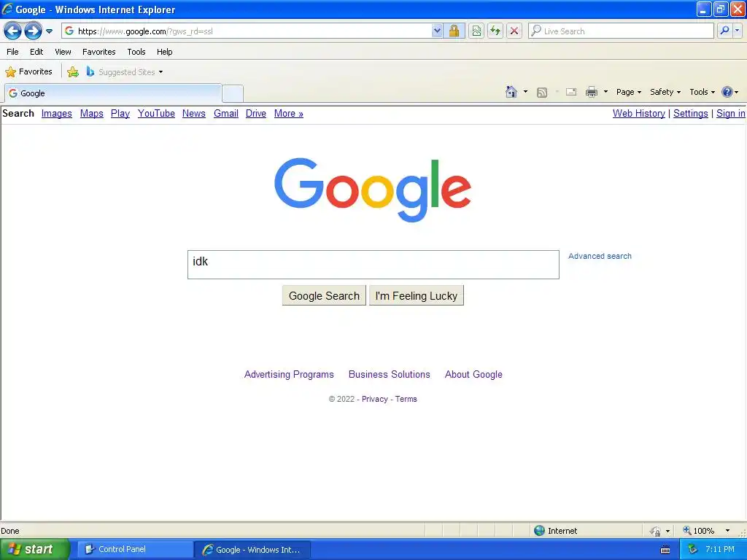The width and height of the screenshot is (747, 560).
Task: Change zoom level from 100% control
Action: (x=698, y=531)
